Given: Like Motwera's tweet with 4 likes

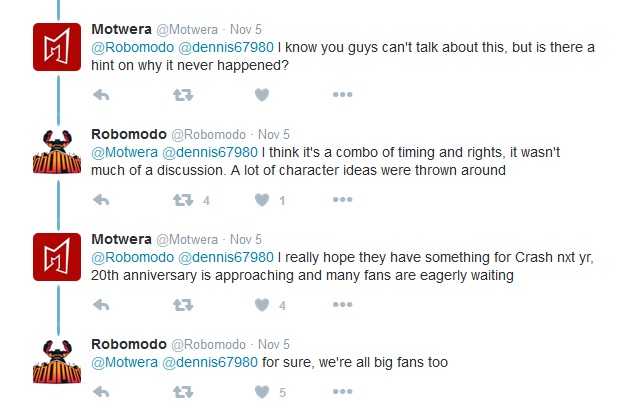Looking at the screenshot, I should point(262,305).
